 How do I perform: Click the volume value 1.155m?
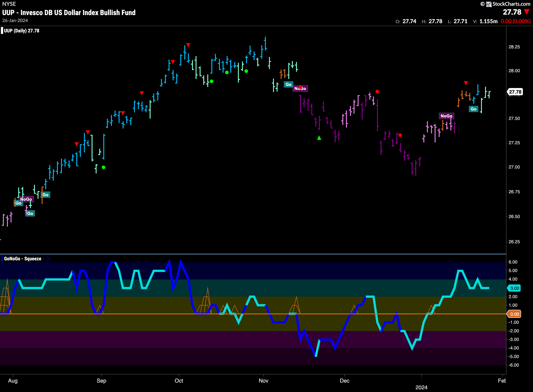(x=488, y=21)
